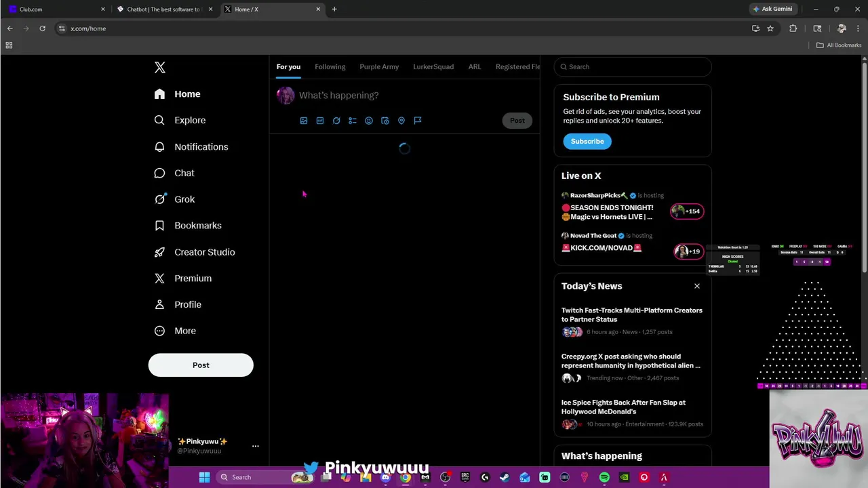Dismiss the Today's News panel

point(697,286)
